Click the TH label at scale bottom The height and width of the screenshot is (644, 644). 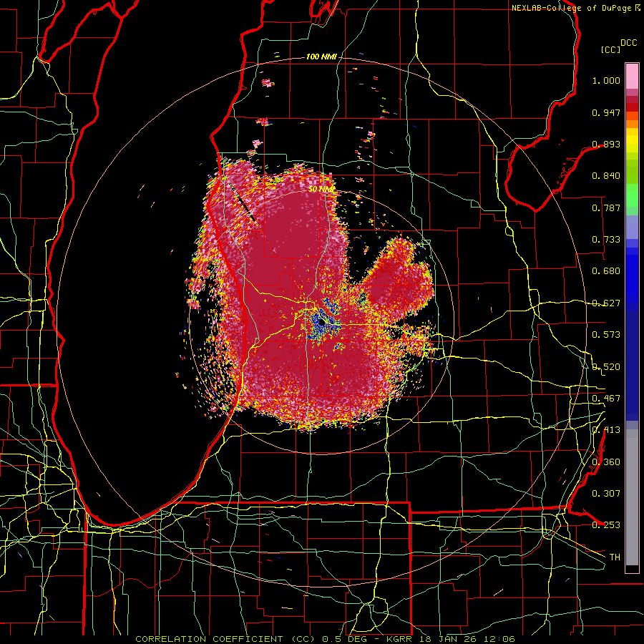[x=615, y=557]
